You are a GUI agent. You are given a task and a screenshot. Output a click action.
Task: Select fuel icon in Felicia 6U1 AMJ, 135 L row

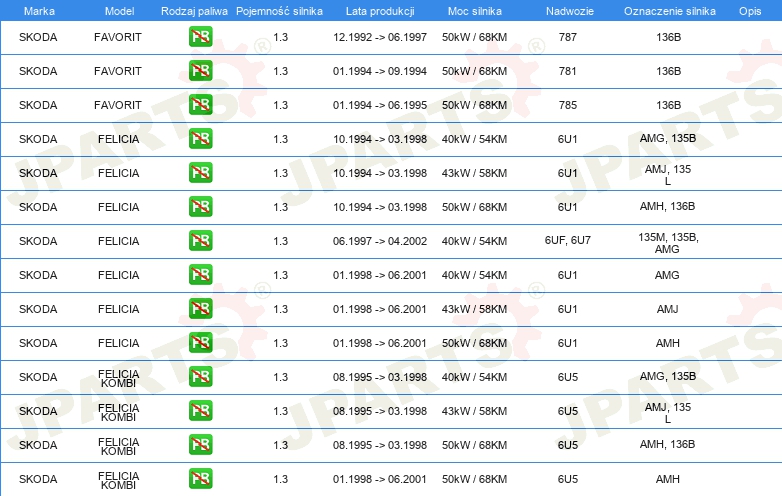point(200,173)
